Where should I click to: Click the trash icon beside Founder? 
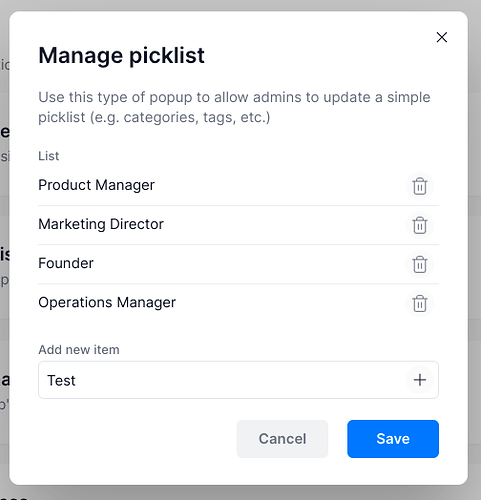point(420,264)
